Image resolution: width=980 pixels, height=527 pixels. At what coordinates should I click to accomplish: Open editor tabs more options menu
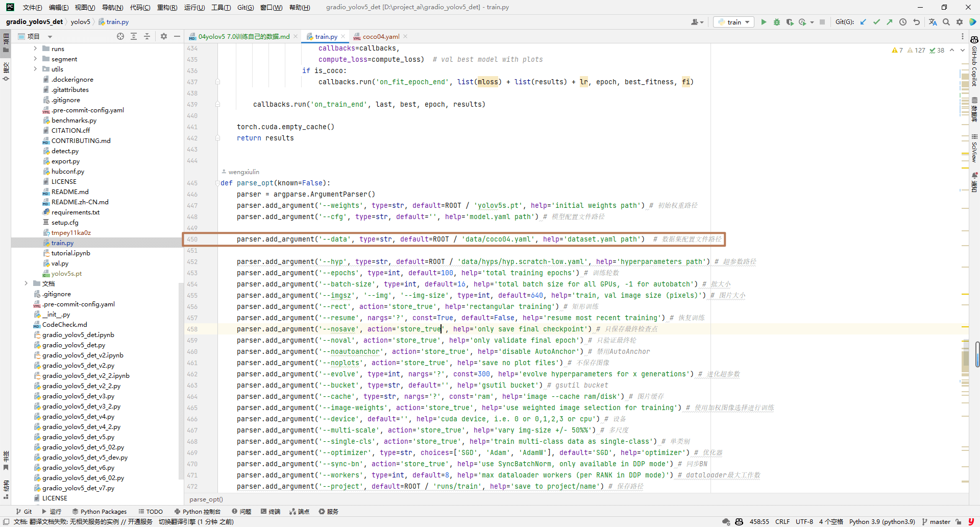[963, 36]
